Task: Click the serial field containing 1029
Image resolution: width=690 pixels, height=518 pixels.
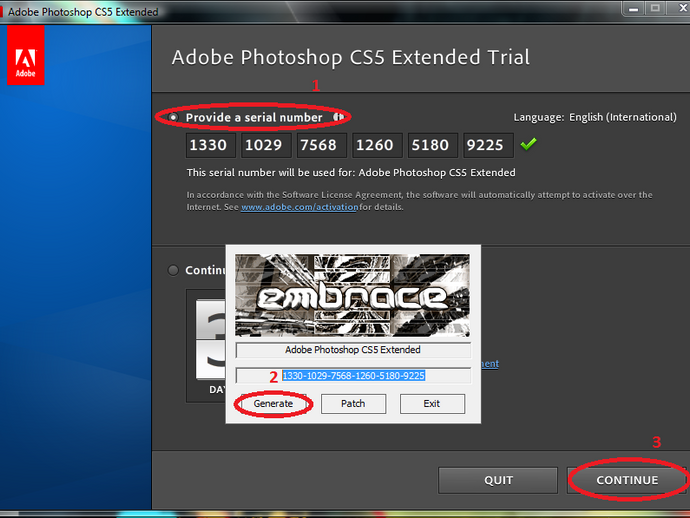Action: (x=266, y=145)
